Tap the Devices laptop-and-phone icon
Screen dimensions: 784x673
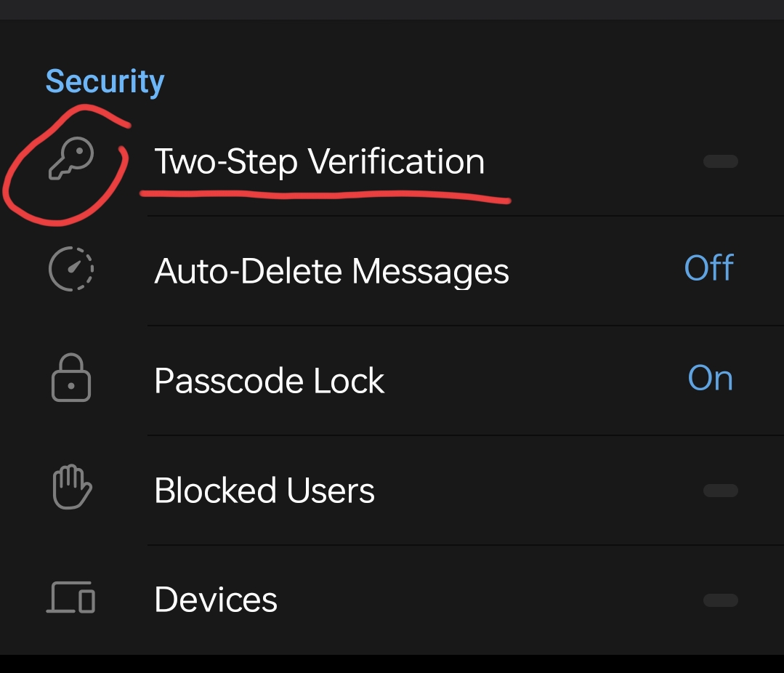click(x=71, y=598)
